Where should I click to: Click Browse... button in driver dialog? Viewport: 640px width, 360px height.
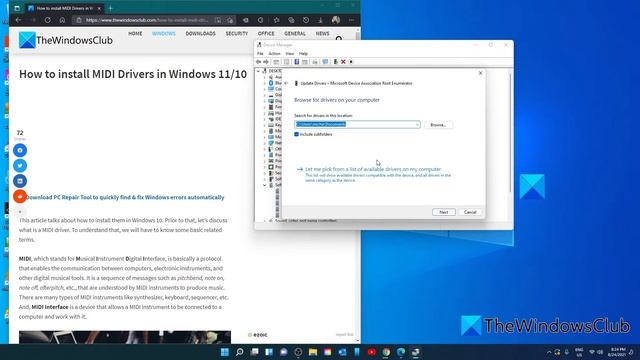coord(438,125)
